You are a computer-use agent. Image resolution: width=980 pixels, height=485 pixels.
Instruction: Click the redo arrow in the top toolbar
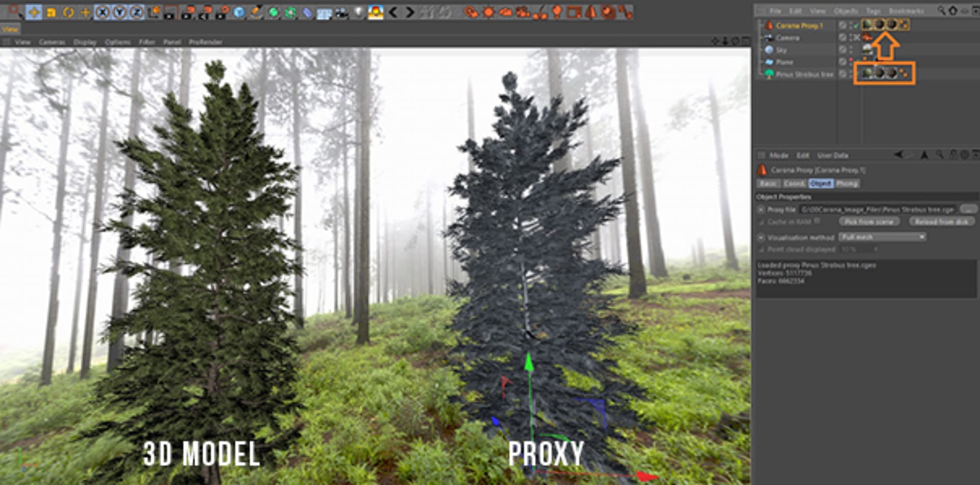[410, 12]
